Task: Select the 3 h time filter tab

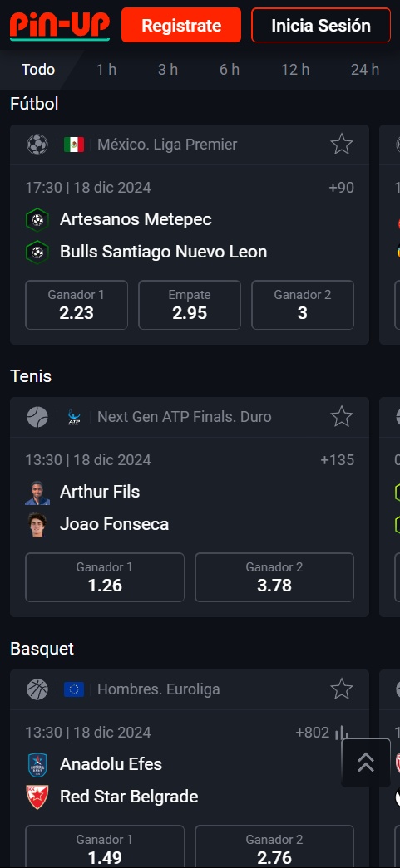Action: click(168, 70)
